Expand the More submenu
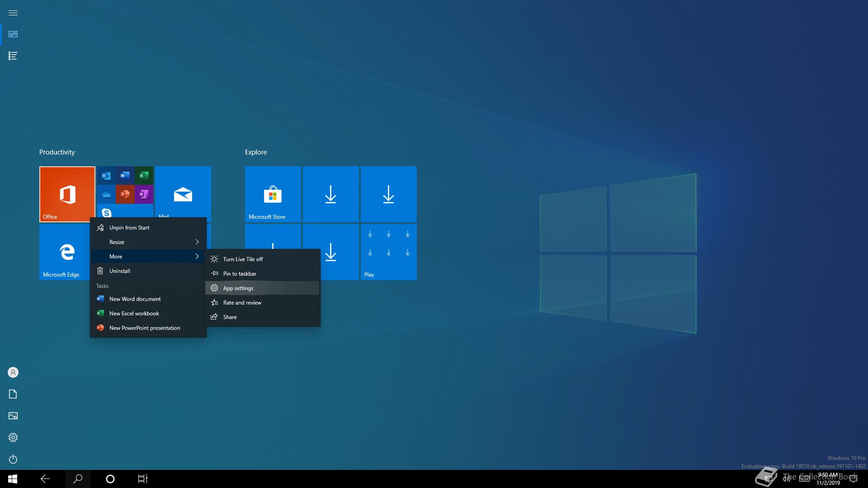 [148, 257]
